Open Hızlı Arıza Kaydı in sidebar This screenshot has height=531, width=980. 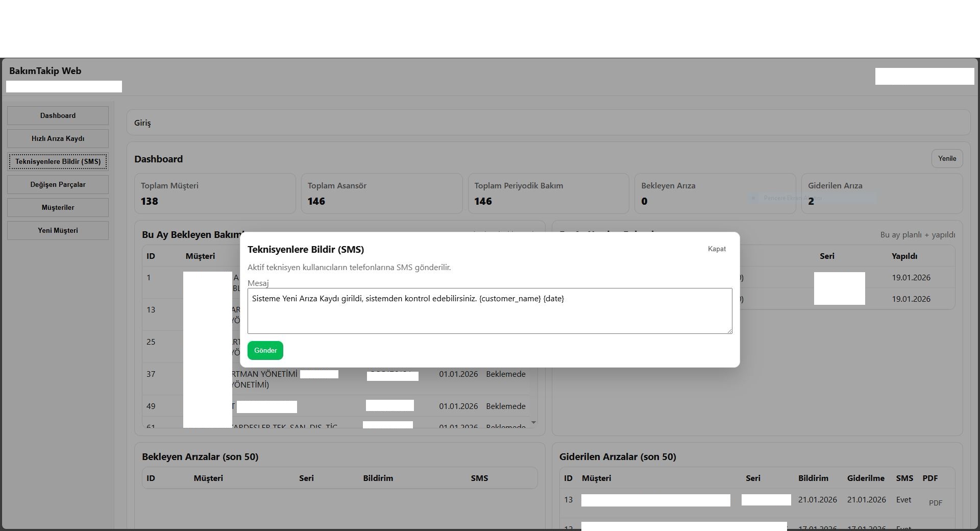(58, 138)
